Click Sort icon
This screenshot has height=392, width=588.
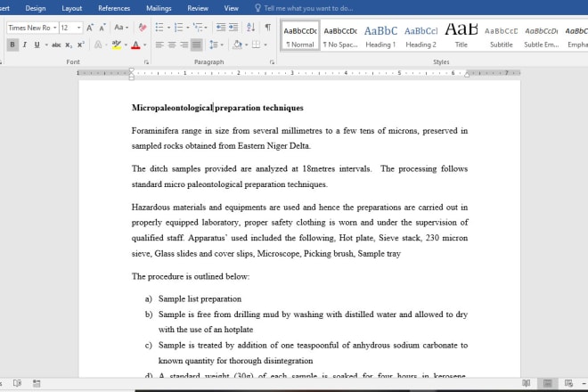pos(251,28)
